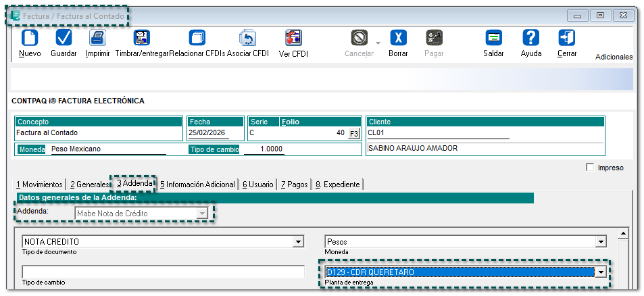Expand the Tipo de documento dropdown
This screenshot has height=296, width=644.
click(x=298, y=241)
